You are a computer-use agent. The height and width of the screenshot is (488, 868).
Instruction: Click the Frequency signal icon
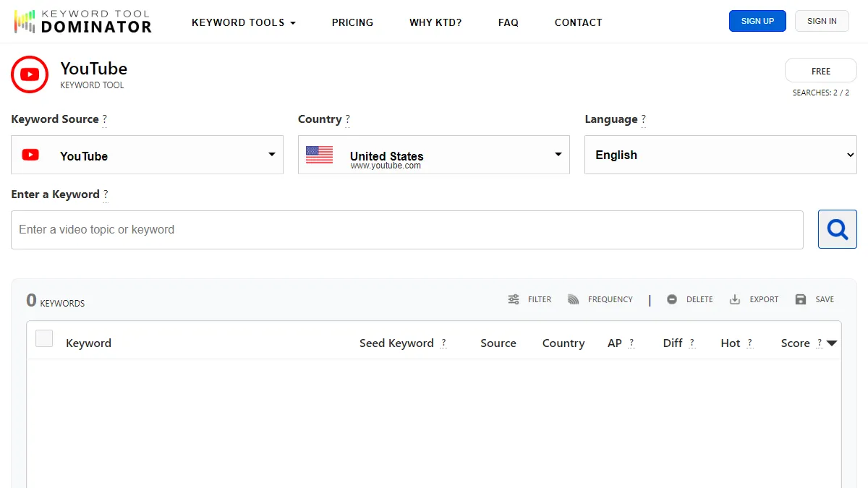click(574, 299)
